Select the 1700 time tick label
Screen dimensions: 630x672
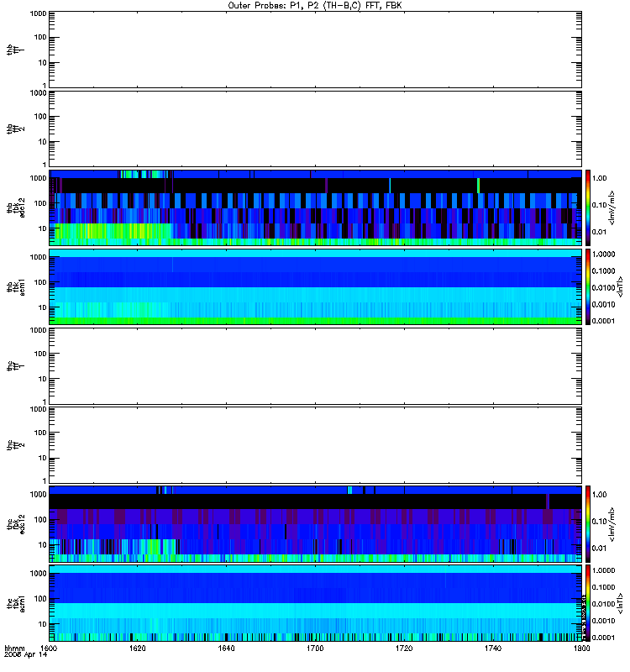tap(315, 648)
